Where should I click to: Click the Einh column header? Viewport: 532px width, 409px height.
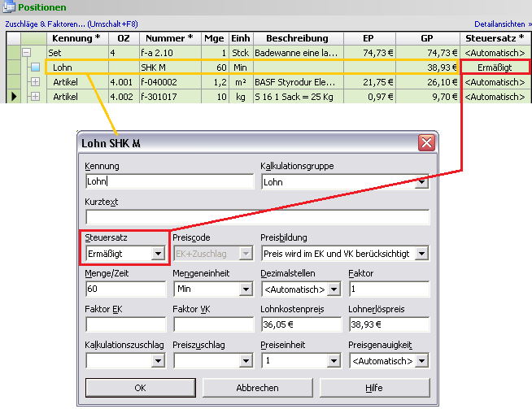[241, 38]
